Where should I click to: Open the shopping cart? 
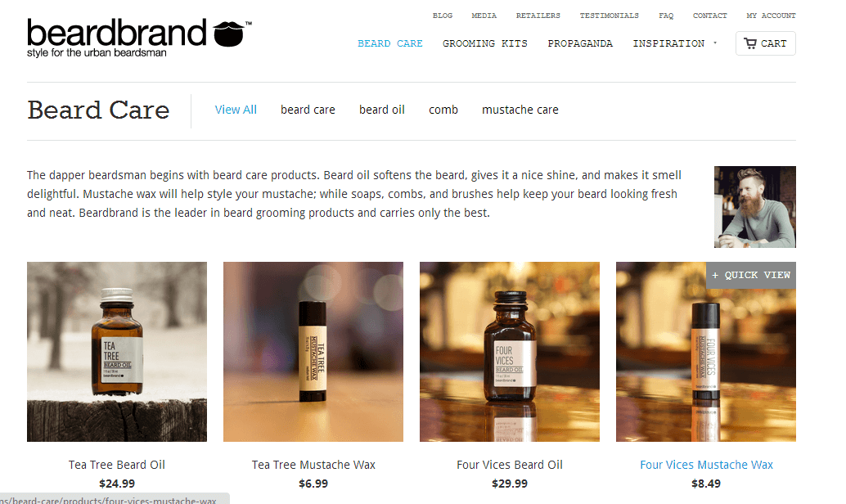click(765, 43)
